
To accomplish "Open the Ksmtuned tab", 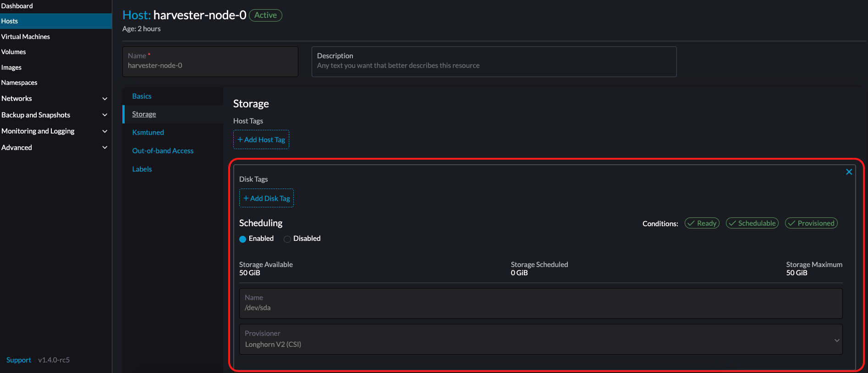I will click(148, 133).
